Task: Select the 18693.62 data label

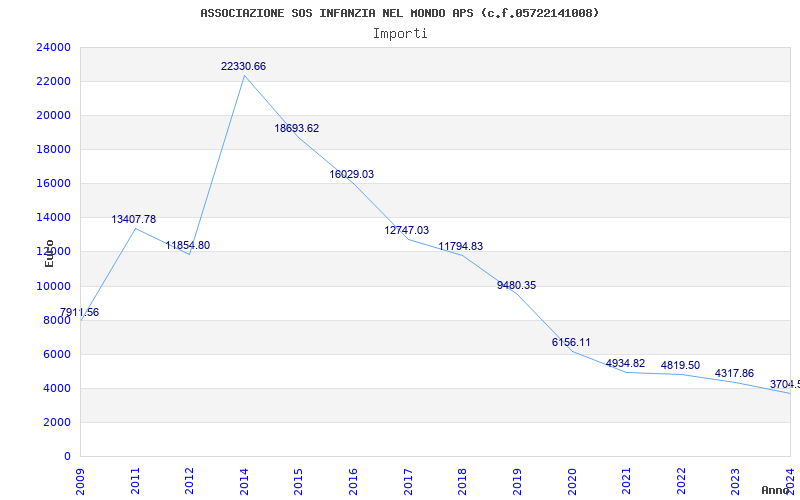Action: tap(297, 129)
